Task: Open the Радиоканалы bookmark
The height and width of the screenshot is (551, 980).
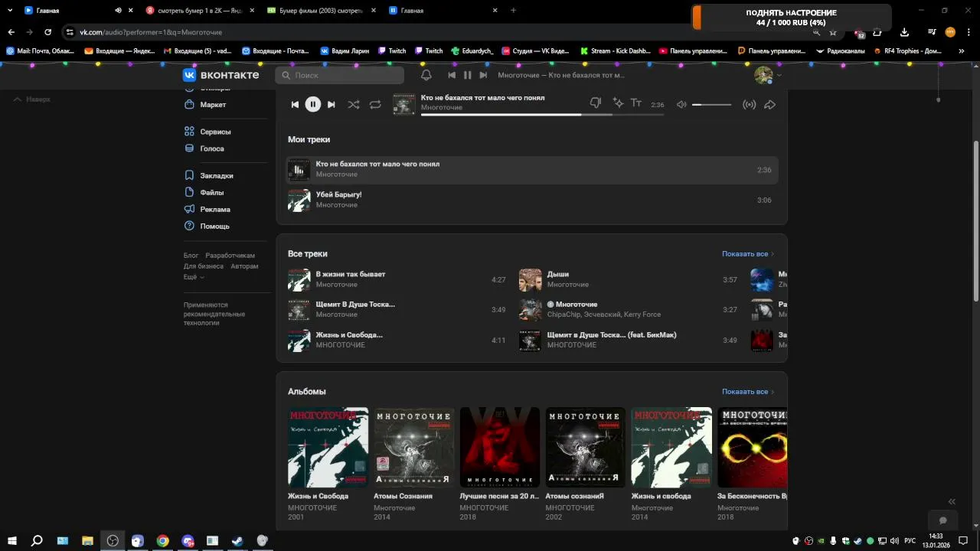Action: [841, 51]
